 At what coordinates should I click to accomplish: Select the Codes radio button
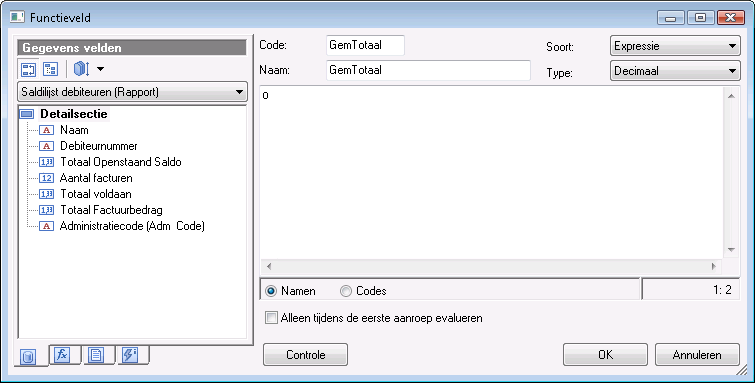(346, 291)
